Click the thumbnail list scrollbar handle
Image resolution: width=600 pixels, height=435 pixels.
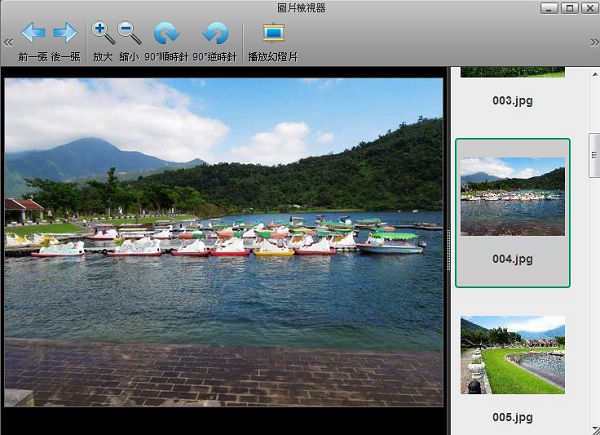(594, 155)
